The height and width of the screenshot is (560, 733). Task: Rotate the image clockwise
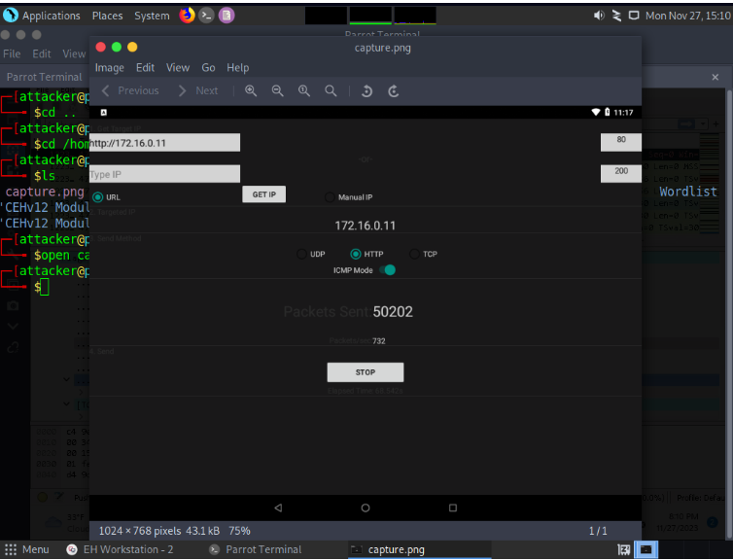(394, 90)
